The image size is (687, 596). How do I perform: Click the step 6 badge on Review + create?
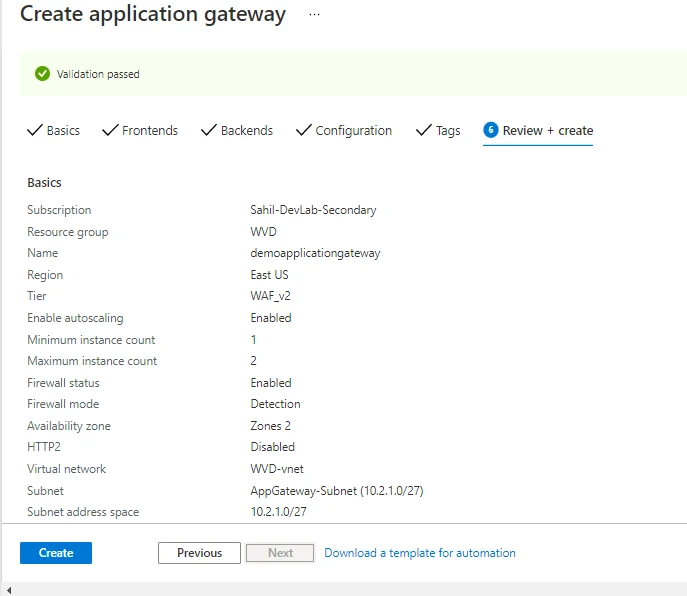pyautogui.click(x=490, y=130)
